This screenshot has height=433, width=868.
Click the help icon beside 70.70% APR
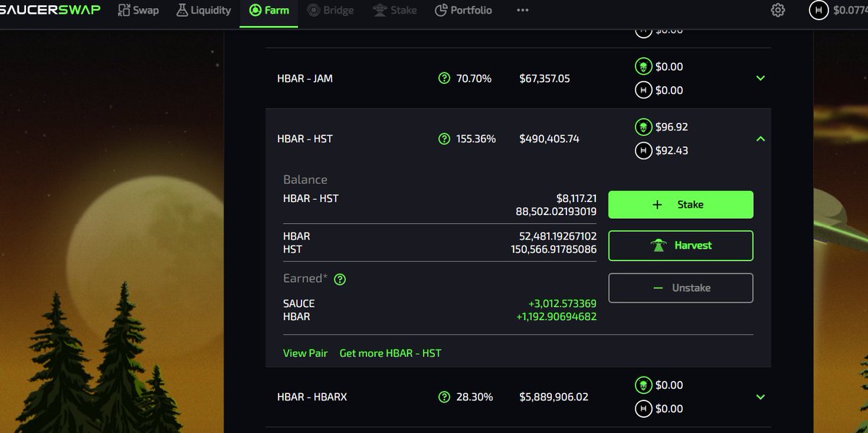tap(444, 78)
